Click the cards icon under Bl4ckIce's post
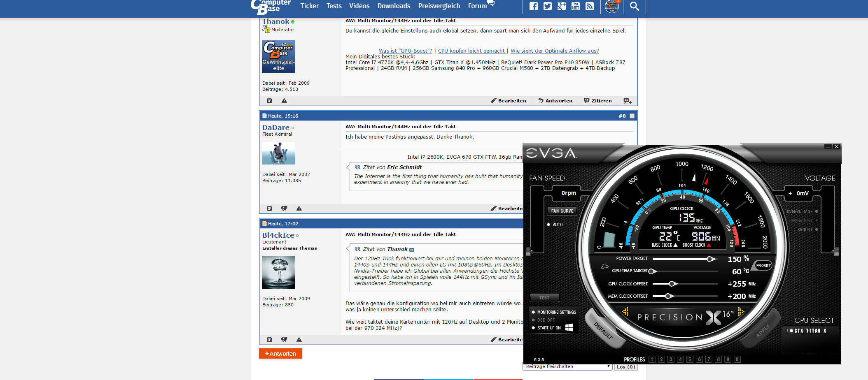This screenshot has height=380, width=868. pyautogui.click(x=284, y=340)
